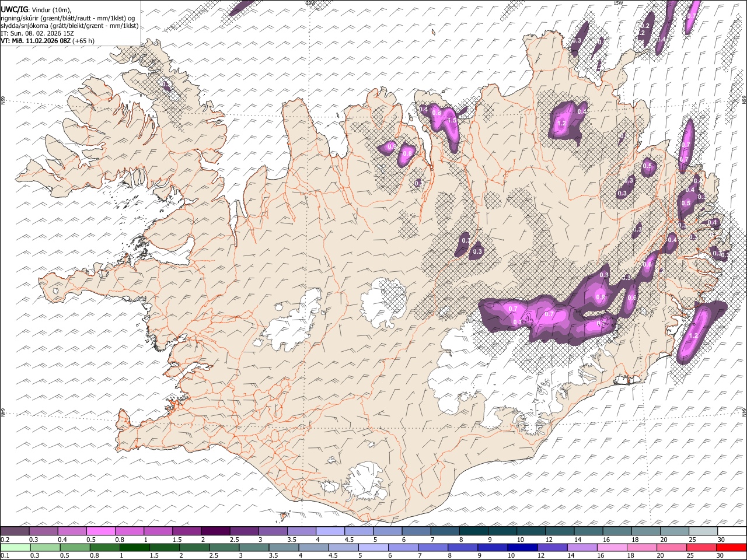The height and width of the screenshot is (560, 747).
Task: Select the '30' label in snow legend
Action: click(721, 540)
